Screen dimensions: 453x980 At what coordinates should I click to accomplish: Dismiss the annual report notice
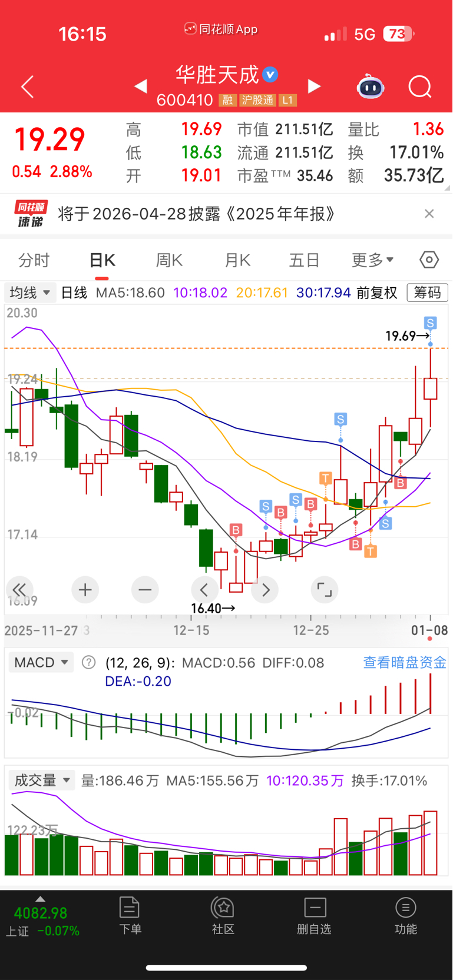[429, 214]
